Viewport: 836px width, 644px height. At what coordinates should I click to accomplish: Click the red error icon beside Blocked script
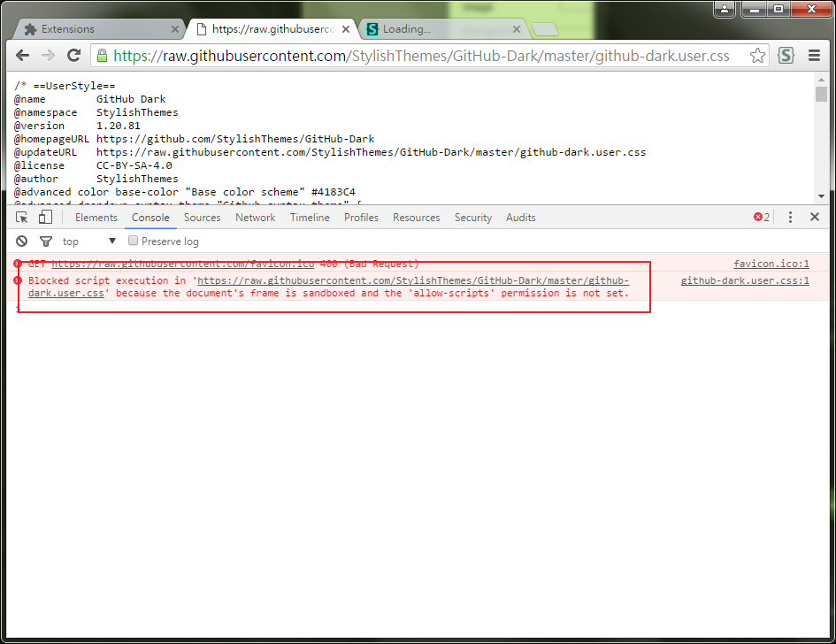coord(18,280)
